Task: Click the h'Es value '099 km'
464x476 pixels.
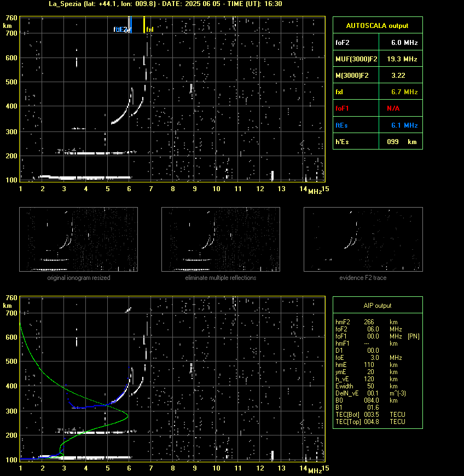Action: (x=402, y=141)
